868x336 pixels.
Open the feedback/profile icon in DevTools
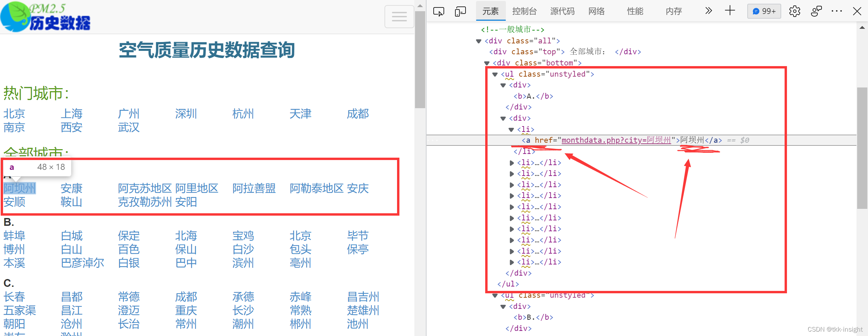click(x=816, y=11)
